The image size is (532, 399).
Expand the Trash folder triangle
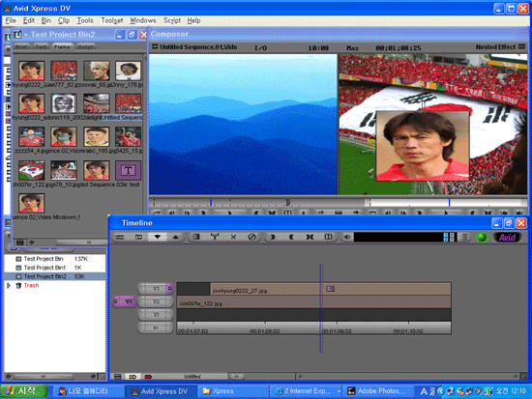9,285
